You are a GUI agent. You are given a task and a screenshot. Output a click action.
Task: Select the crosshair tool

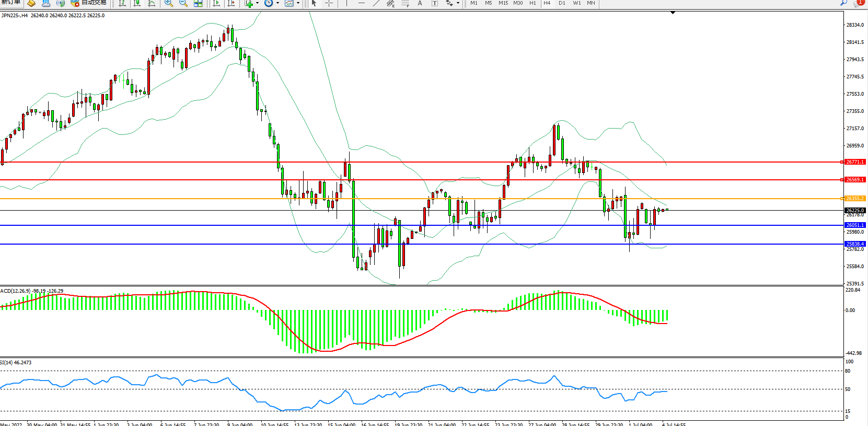(329, 3)
